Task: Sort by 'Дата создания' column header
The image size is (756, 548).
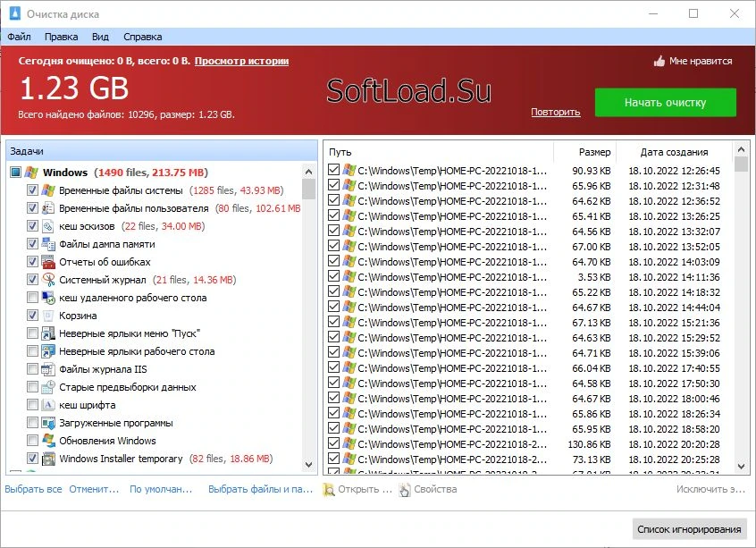Action: pyautogui.click(x=674, y=152)
